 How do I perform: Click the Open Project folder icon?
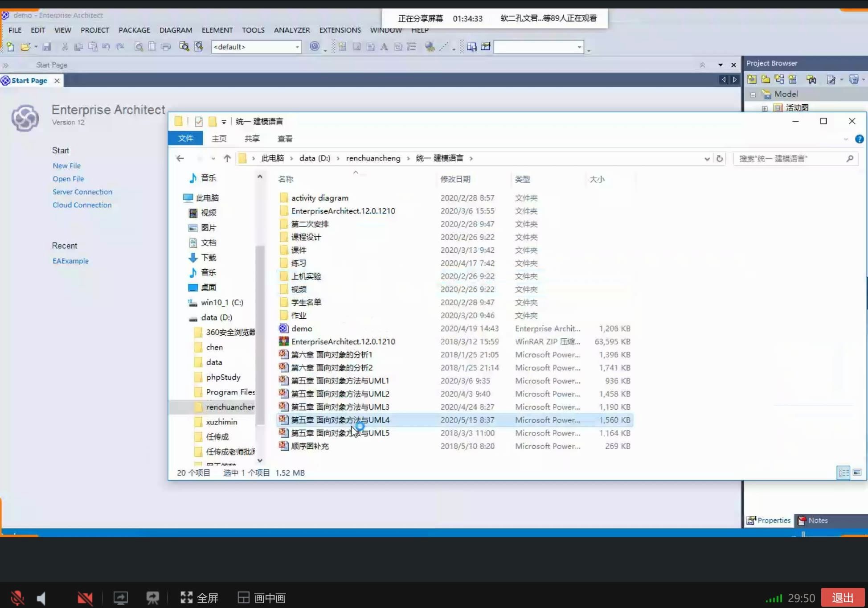(x=25, y=47)
